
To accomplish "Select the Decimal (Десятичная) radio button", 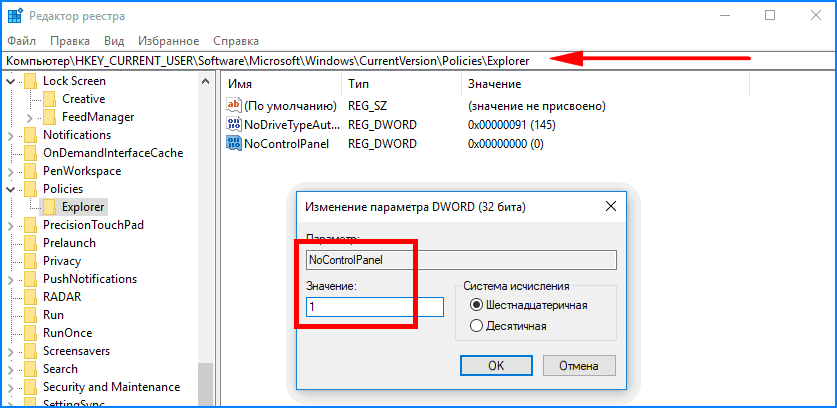I will click(476, 326).
